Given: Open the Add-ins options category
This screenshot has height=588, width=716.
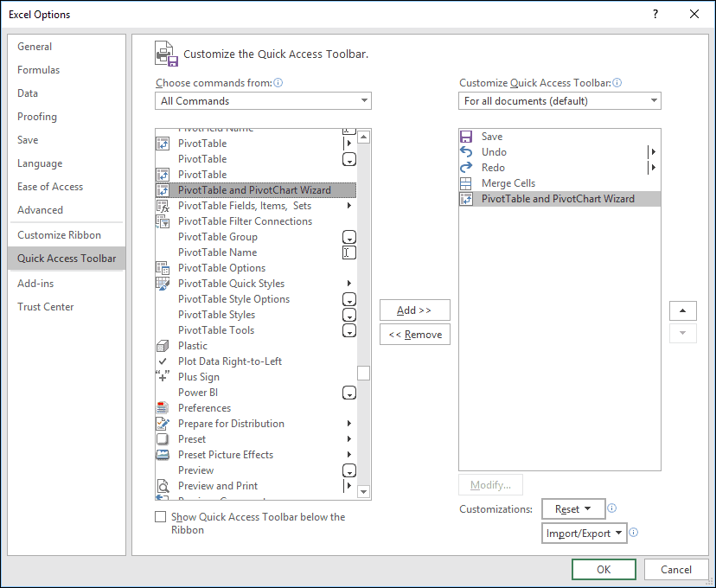Looking at the screenshot, I should [x=67, y=284].
